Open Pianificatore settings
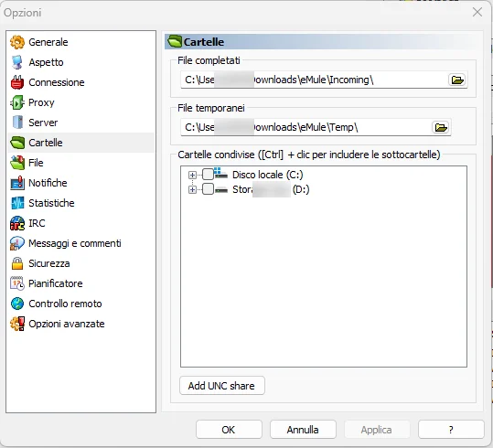The width and height of the screenshot is (493, 448). [x=80, y=283]
